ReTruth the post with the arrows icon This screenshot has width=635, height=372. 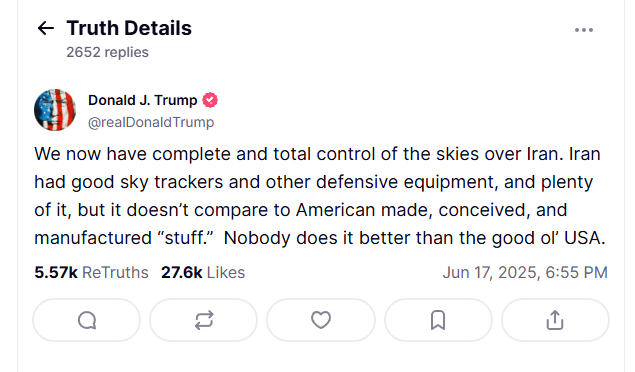point(204,320)
